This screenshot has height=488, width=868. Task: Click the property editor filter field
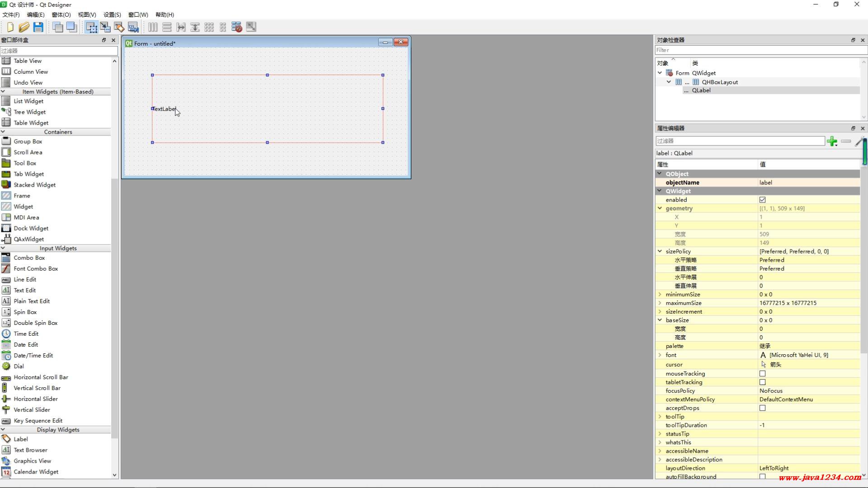(740, 141)
